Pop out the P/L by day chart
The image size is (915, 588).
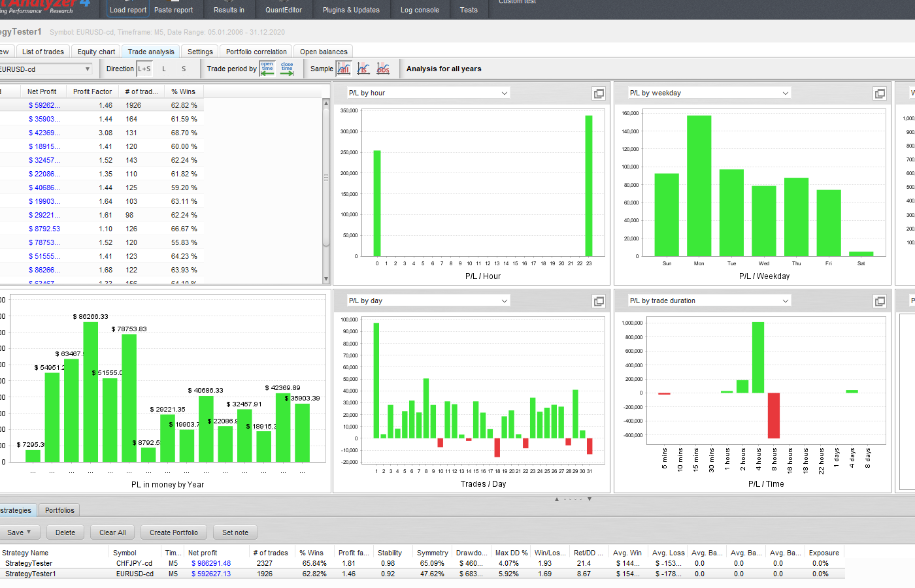[x=599, y=301]
